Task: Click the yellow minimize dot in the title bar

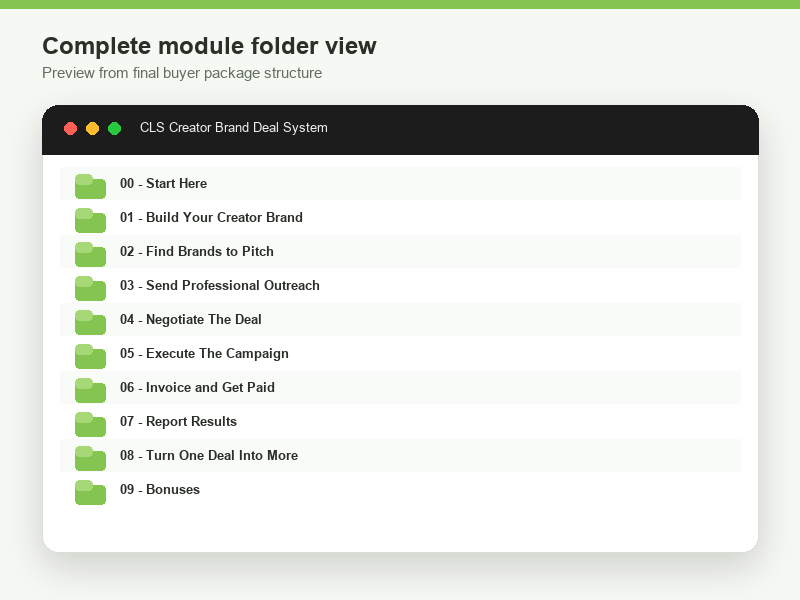Action: (92, 129)
